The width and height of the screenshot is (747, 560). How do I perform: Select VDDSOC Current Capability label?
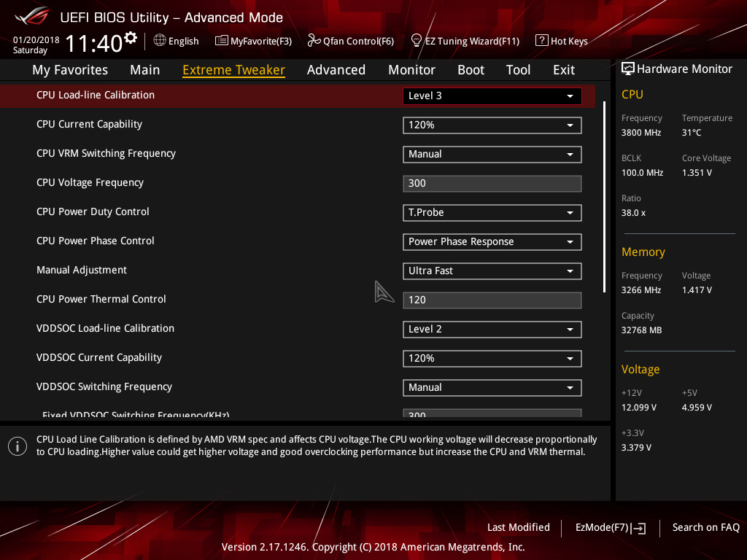point(99,357)
